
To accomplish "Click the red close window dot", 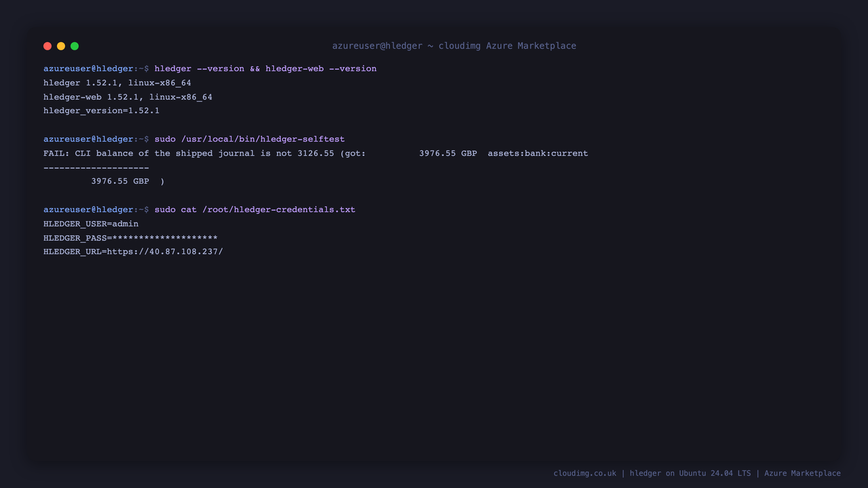I will [x=47, y=46].
